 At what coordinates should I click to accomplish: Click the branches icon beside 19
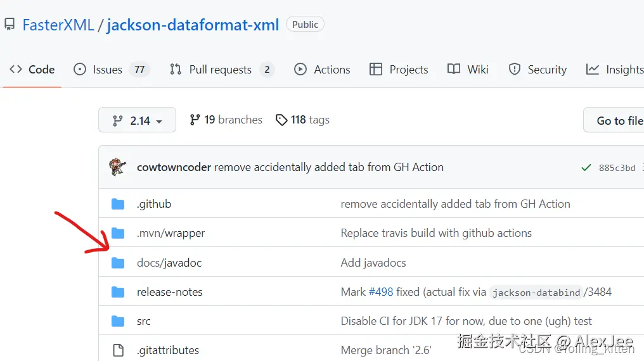[x=195, y=120]
